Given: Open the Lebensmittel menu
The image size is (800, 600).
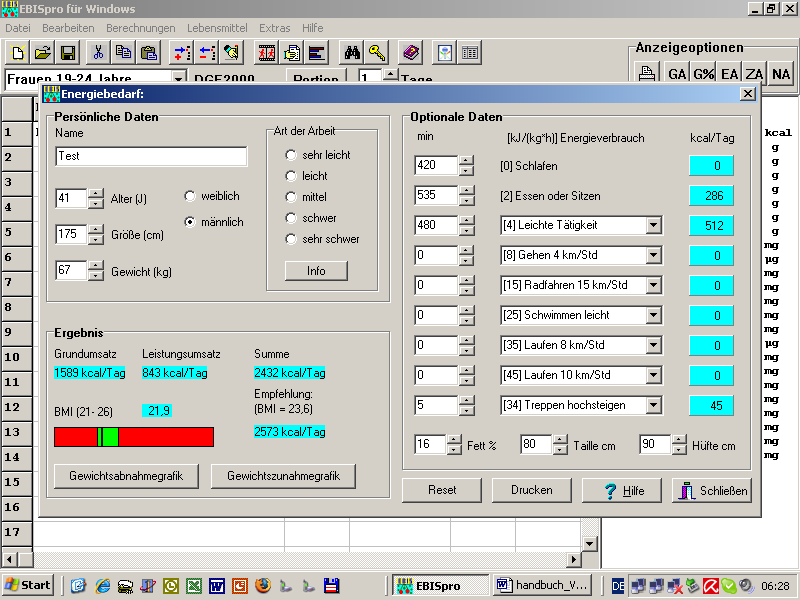Looking at the screenshot, I should [x=216, y=28].
